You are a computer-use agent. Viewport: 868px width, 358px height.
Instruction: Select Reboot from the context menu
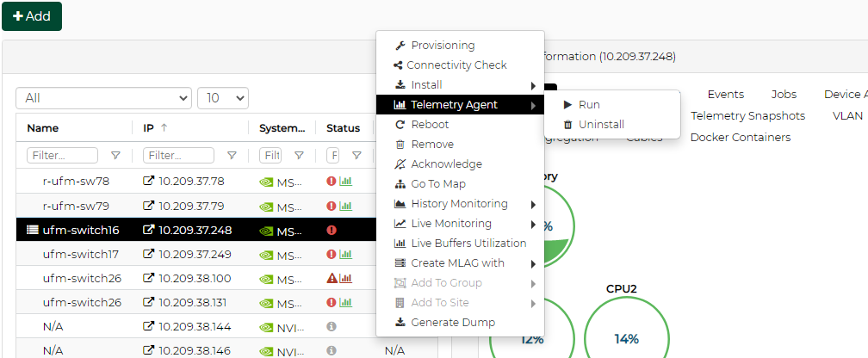429,125
